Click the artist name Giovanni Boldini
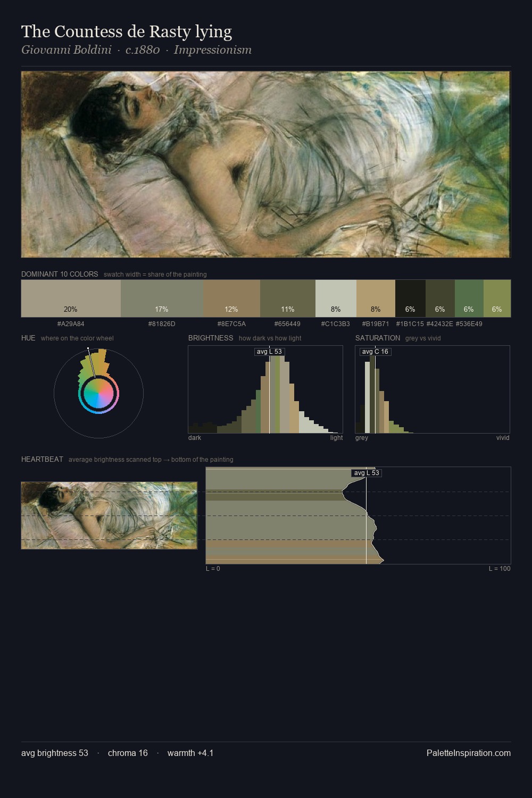 click(x=66, y=50)
